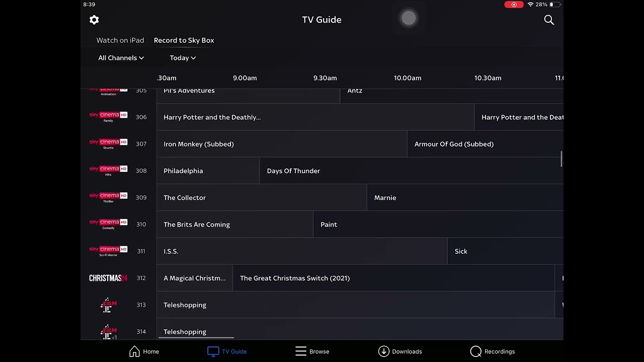Select Film4 channel logo 313
Image resolution: width=644 pixels, height=362 pixels.
coord(108,305)
